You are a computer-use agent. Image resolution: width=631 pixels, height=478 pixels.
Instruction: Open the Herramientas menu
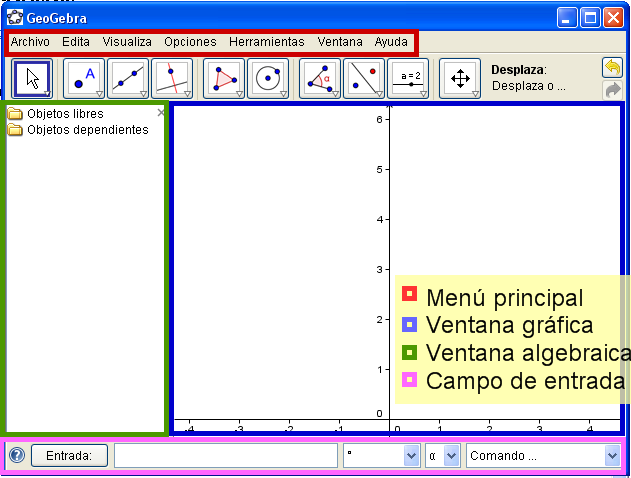[x=266, y=42]
